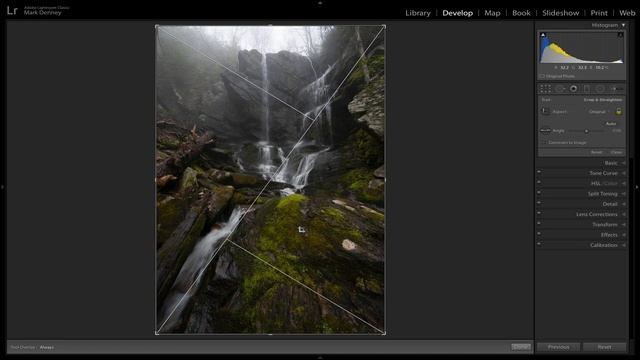
Task: Click the Done button in toolbar
Action: [x=521, y=347]
